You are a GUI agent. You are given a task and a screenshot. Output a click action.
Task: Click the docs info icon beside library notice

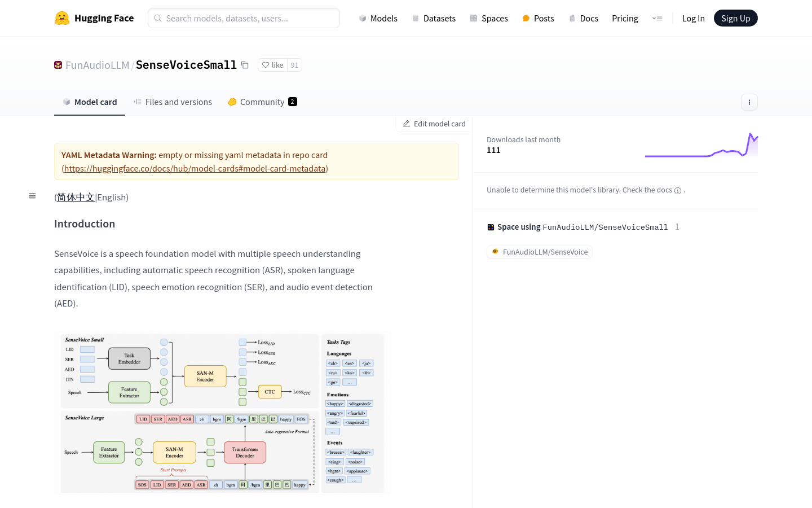pyautogui.click(x=678, y=191)
